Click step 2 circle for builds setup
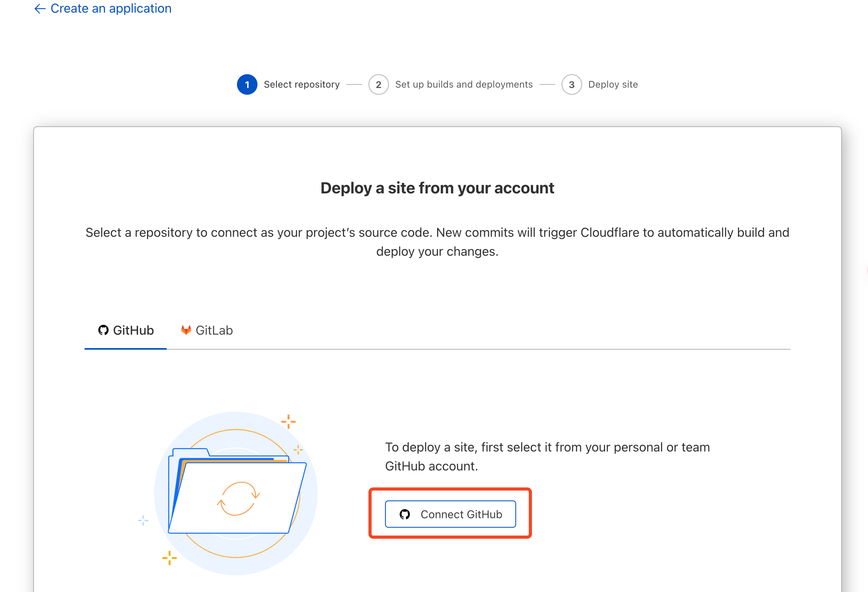868x592 pixels. pyautogui.click(x=378, y=84)
